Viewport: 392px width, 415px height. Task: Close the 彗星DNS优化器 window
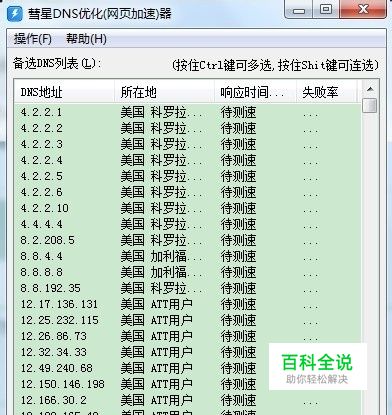(363, 9)
